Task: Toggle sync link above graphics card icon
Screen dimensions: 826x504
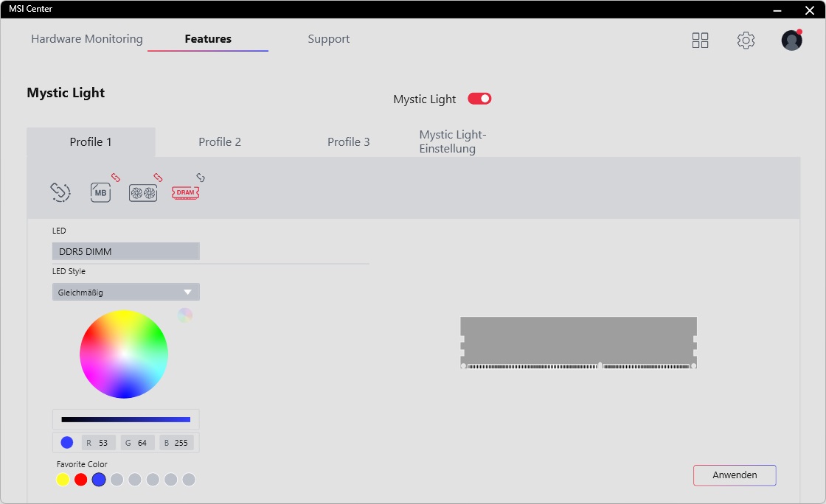Action: click(158, 178)
